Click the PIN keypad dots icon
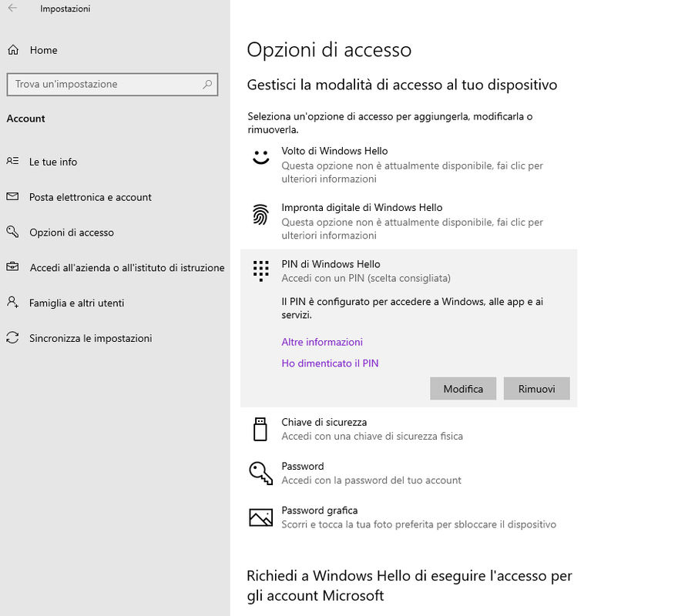 click(260, 270)
